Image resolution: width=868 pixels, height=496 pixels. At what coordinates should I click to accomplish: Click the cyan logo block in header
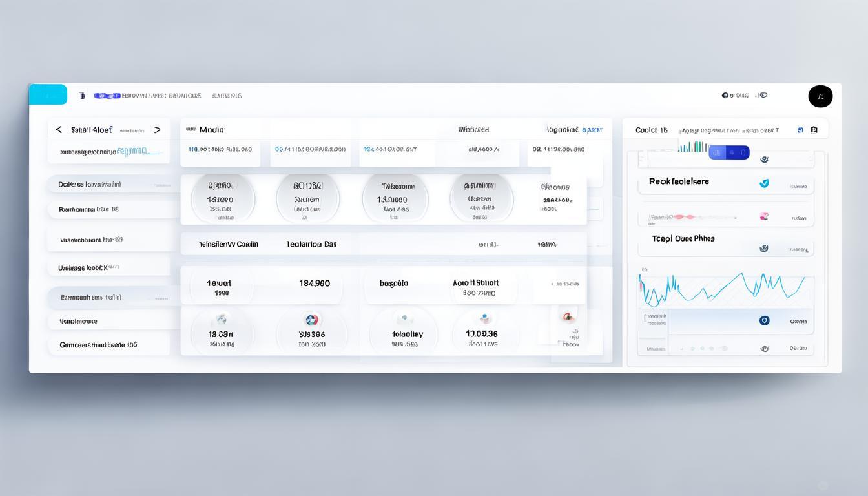click(x=48, y=94)
